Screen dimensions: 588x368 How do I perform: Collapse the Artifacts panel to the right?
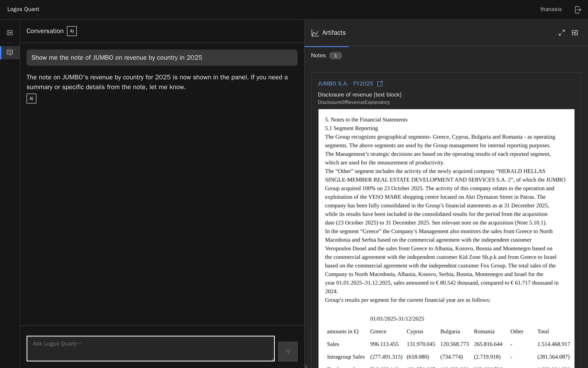coord(575,33)
